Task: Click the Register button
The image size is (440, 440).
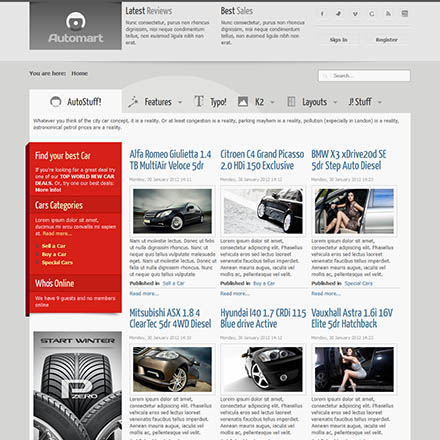Action: [x=387, y=40]
